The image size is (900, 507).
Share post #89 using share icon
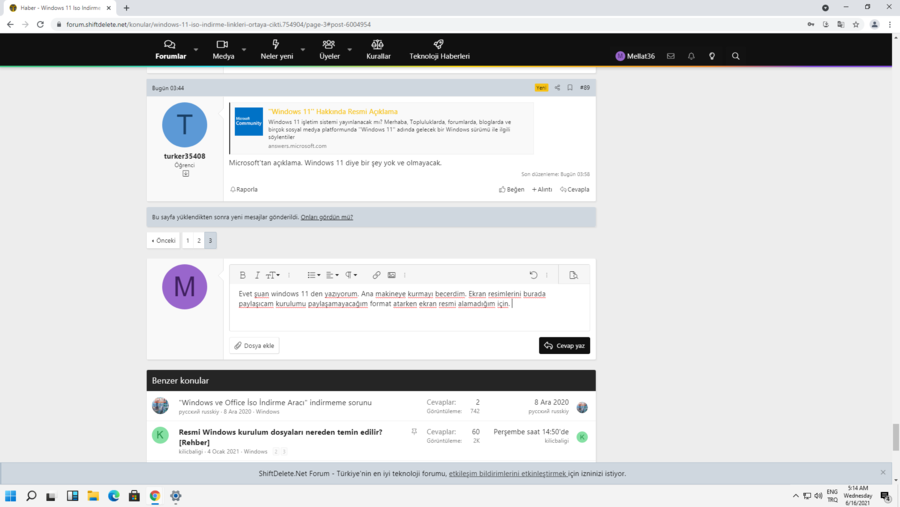point(557,88)
